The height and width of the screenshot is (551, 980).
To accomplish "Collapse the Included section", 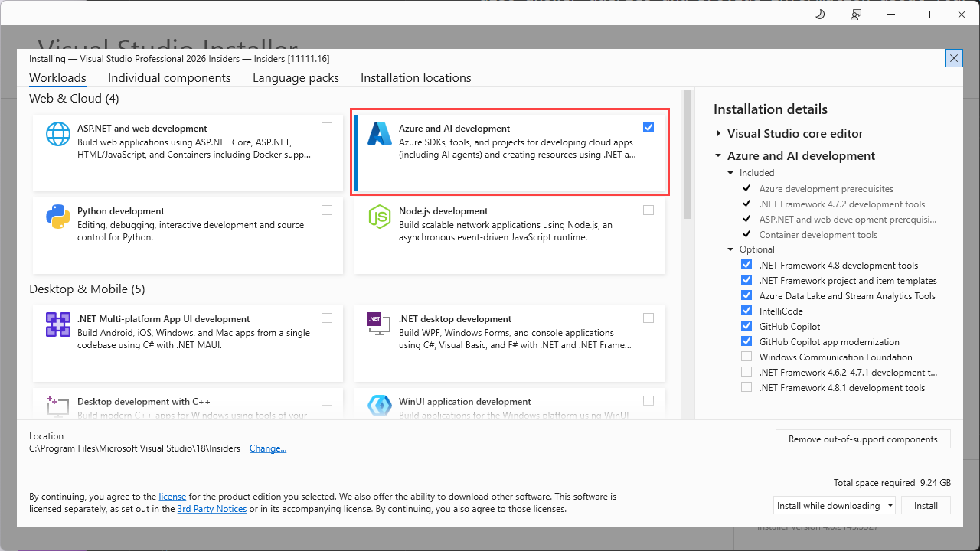I will pyautogui.click(x=730, y=172).
